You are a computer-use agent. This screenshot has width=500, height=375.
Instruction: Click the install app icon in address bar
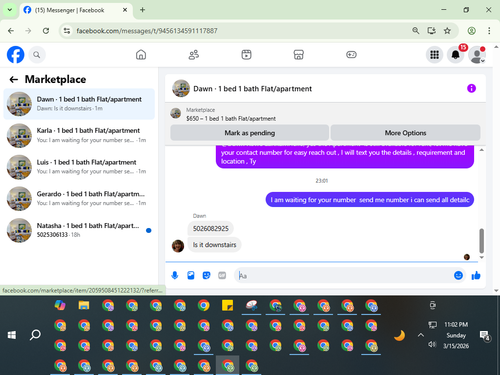pyautogui.click(x=431, y=31)
